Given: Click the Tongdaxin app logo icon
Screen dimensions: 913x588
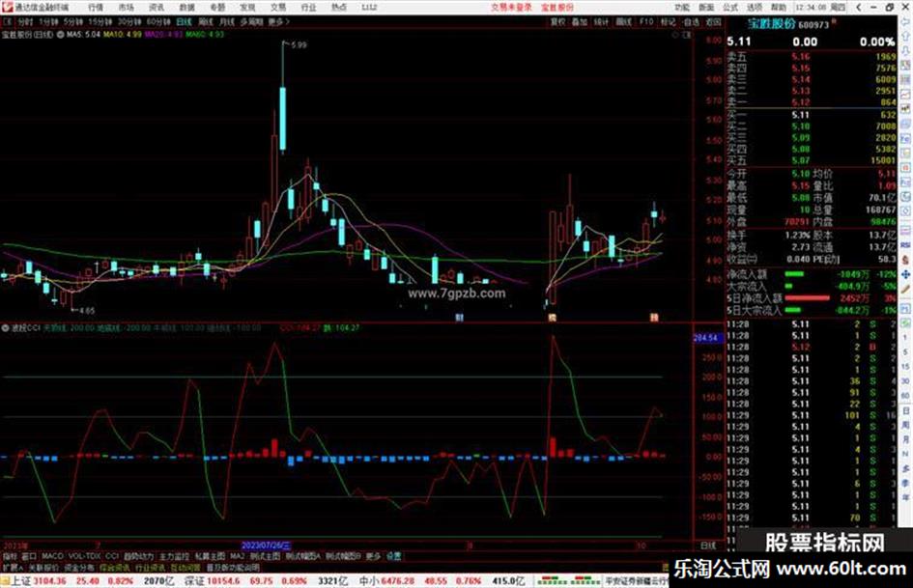Looking at the screenshot, I should coord(7,7).
